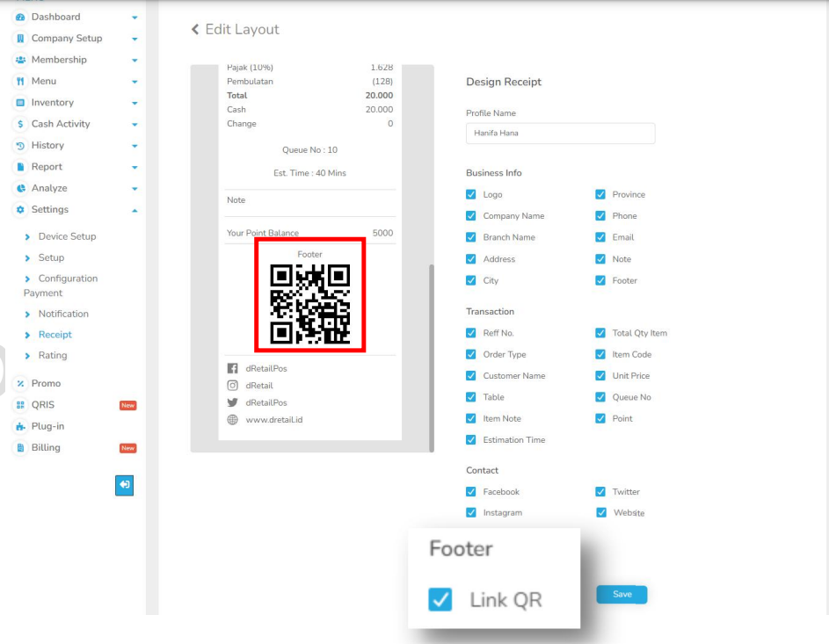
Task: Toggle the Item Code checkbox
Action: [600, 354]
